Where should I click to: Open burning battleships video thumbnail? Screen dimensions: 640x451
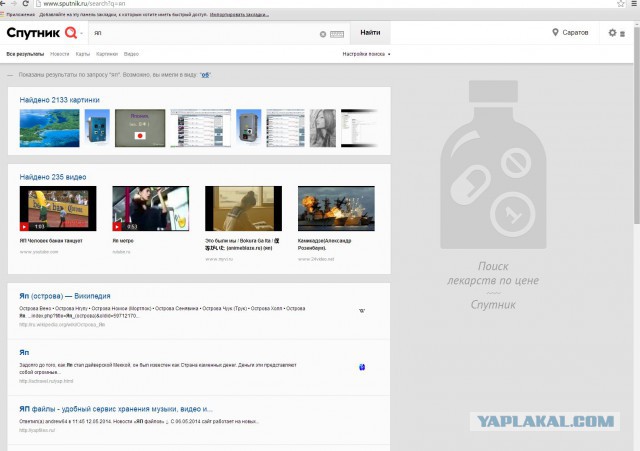click(336, 209)
